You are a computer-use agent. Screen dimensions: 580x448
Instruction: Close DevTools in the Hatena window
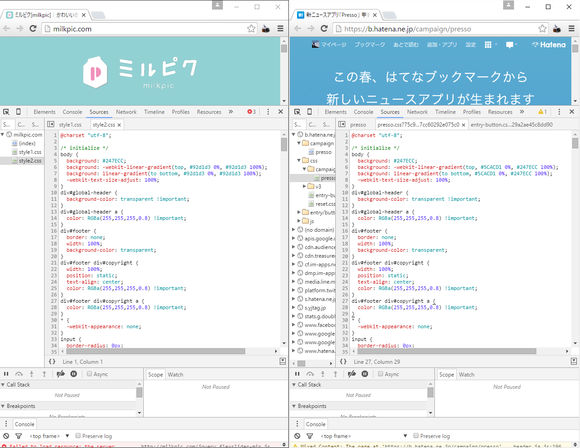point(571,112)
